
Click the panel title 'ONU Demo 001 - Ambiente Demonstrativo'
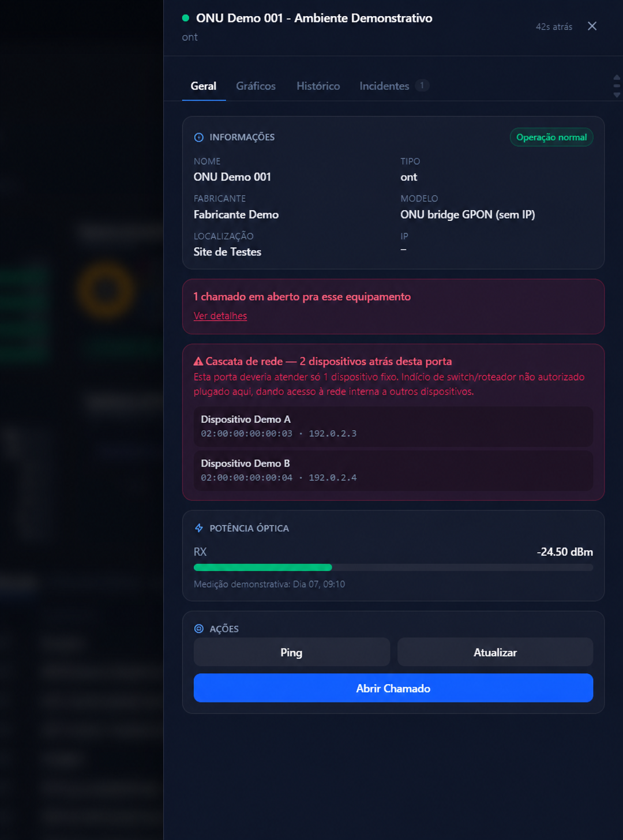[x=314, y=18]
